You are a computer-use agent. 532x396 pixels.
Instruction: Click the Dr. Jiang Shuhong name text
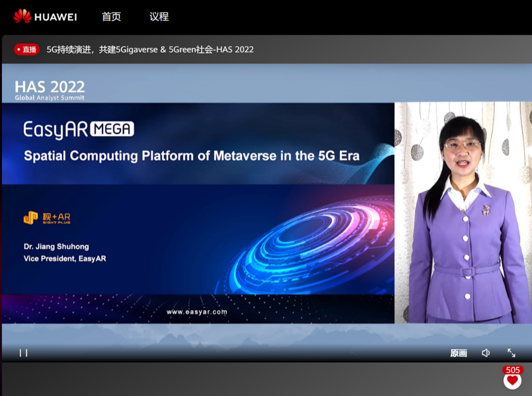(56, 247)
